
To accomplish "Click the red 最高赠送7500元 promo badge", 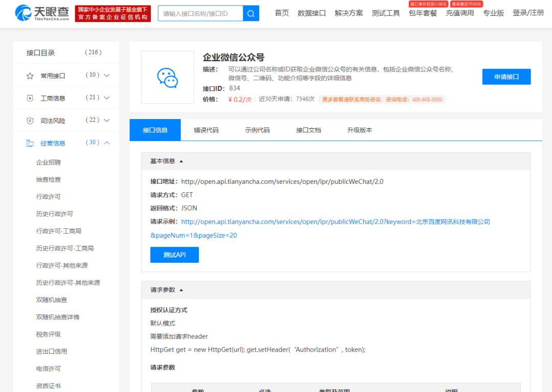I will tap(467, 4).
